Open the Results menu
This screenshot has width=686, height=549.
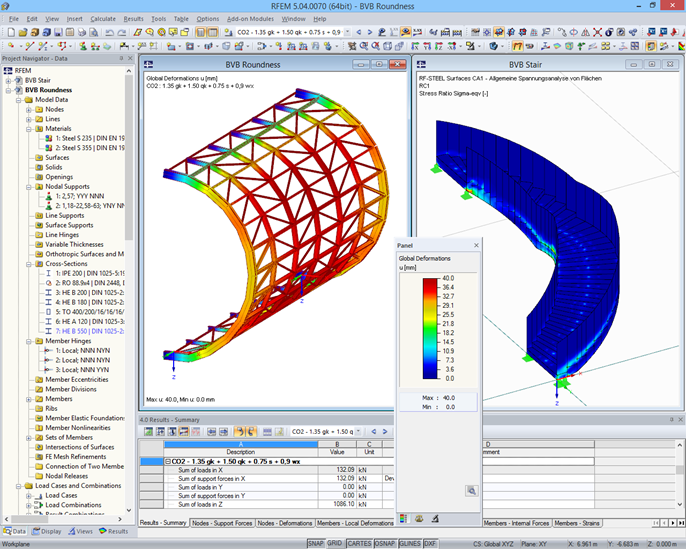133,19
